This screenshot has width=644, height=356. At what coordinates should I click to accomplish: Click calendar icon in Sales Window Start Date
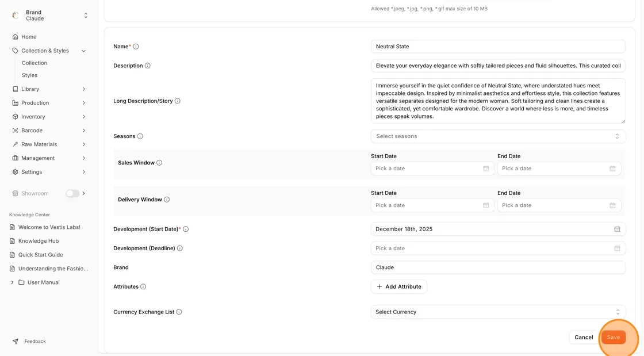(x=486, y=169)
